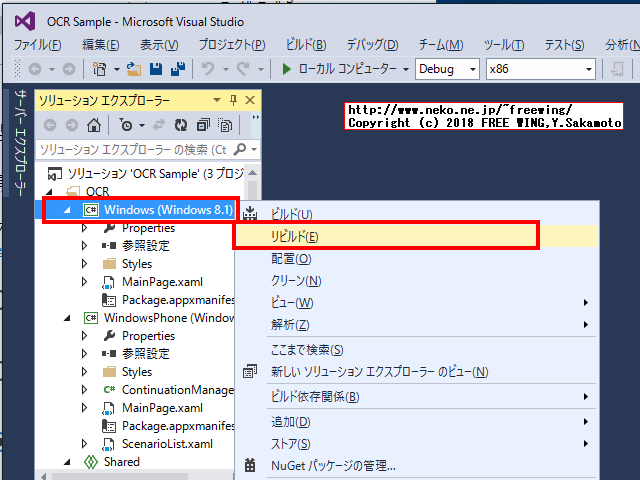
Task: Click the Undo toolbar icon
Action: tap(208, 69)
